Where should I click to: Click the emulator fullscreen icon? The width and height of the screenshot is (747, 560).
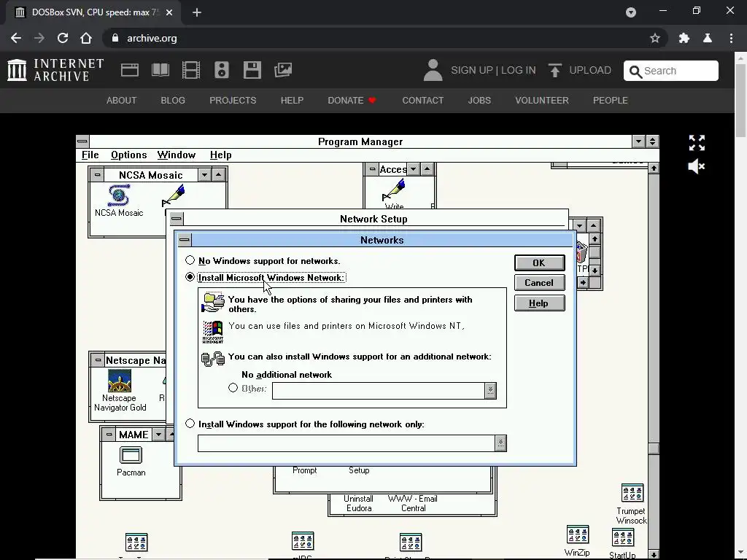(697, 142)
